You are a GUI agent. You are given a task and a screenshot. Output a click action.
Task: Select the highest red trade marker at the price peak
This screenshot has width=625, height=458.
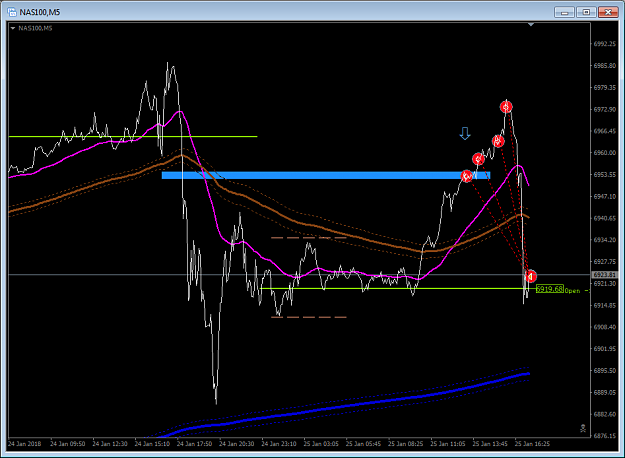coord(506,107)
